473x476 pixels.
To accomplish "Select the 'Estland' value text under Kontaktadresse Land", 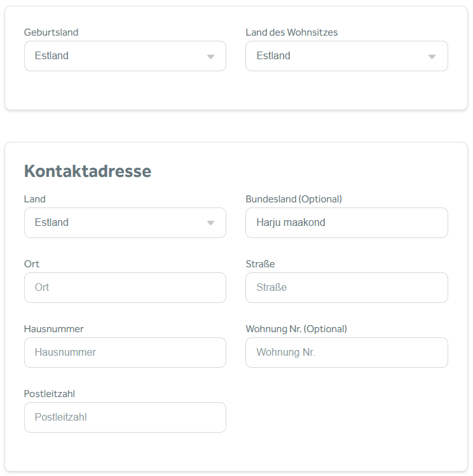I will [x=51, y=223].
